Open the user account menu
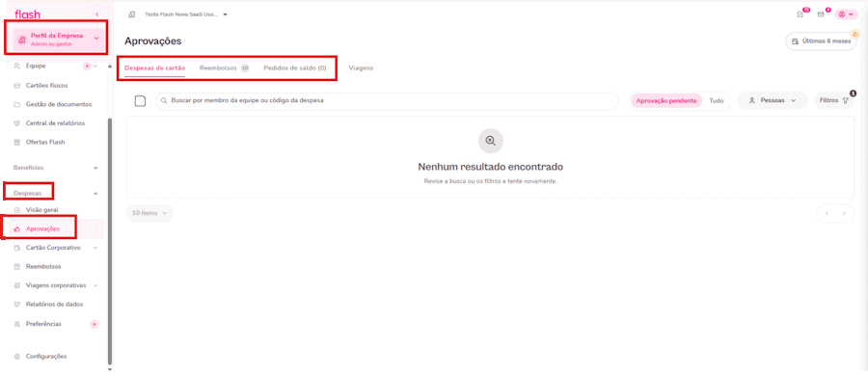The height and width of the screenshot is (375, 868). [x=845, y=14]
